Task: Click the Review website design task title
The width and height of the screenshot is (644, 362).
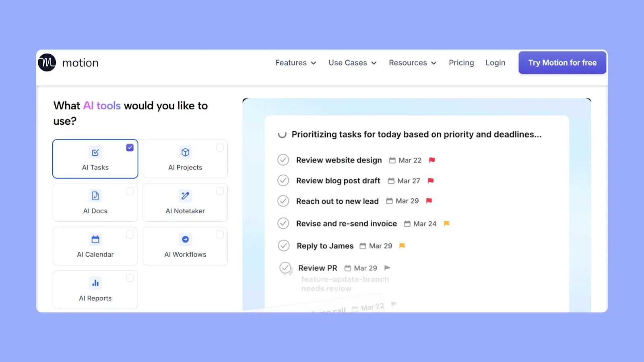Action: [339, 160]
